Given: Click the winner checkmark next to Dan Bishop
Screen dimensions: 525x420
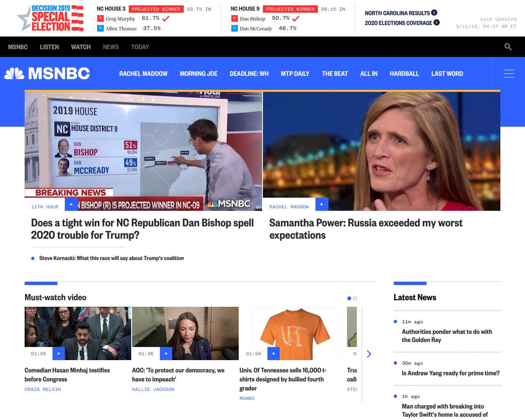Looking at the screenshot, I should point(296,18).
